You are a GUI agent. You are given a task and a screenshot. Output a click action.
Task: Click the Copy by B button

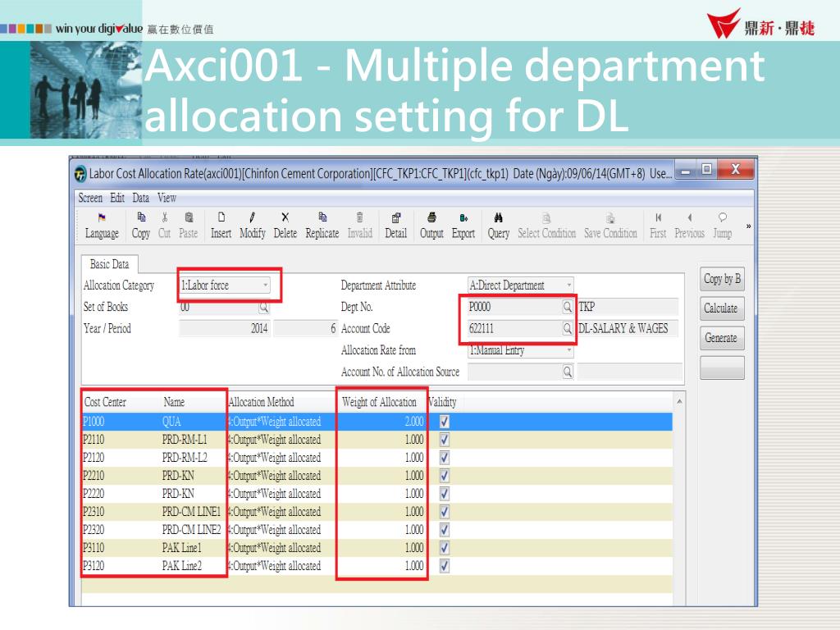(722, 279)
